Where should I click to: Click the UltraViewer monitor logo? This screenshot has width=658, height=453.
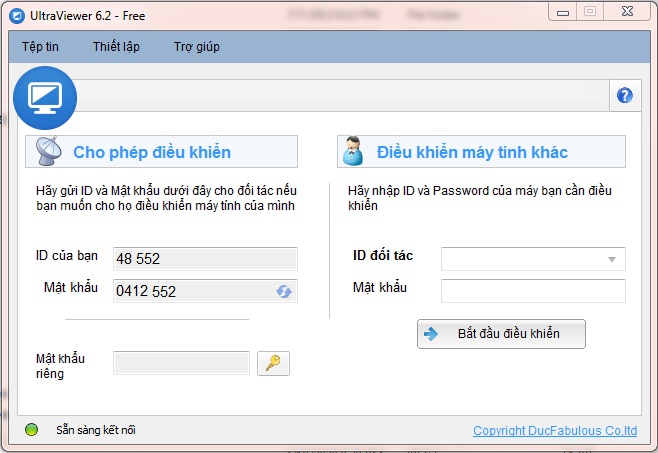click(x=45, y=97)
